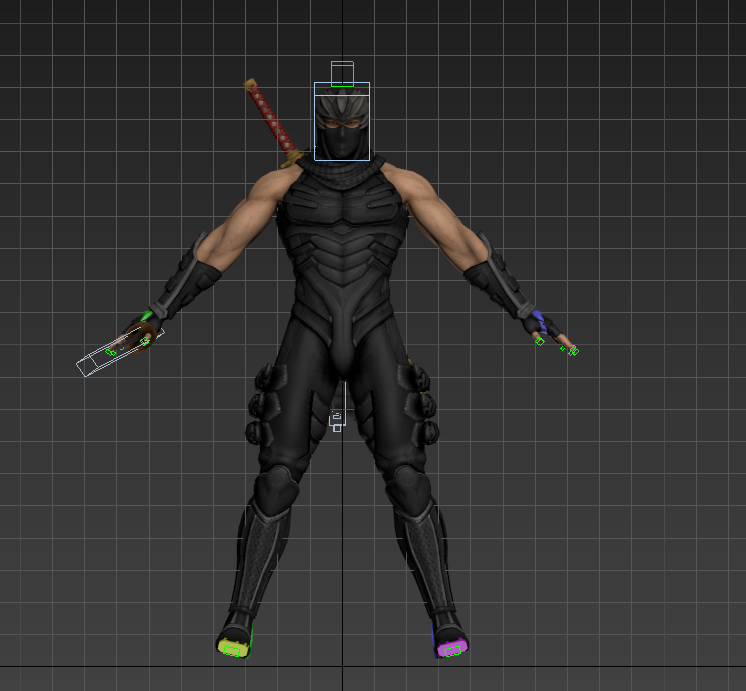Pick the green helper at the right-side hand fingertips
This screenshot has width=746, height=691.
point(574,351)
